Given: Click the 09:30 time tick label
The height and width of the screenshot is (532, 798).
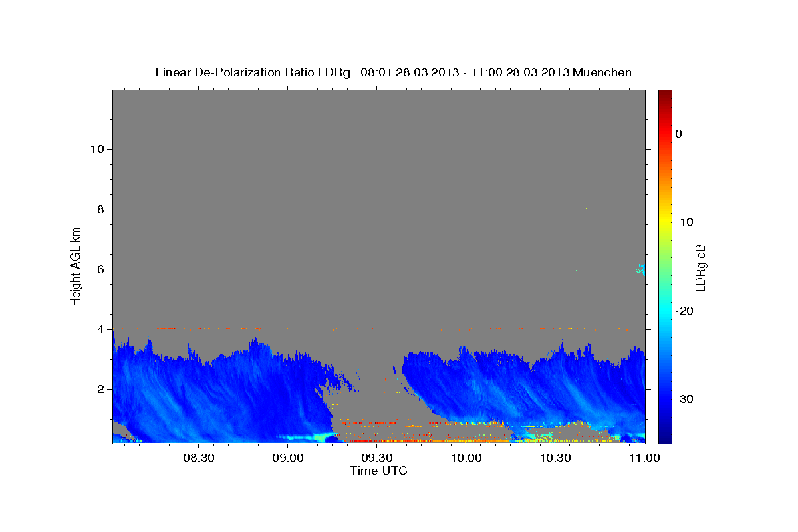Looking at the screenshot, I should [x=377, y=458].
